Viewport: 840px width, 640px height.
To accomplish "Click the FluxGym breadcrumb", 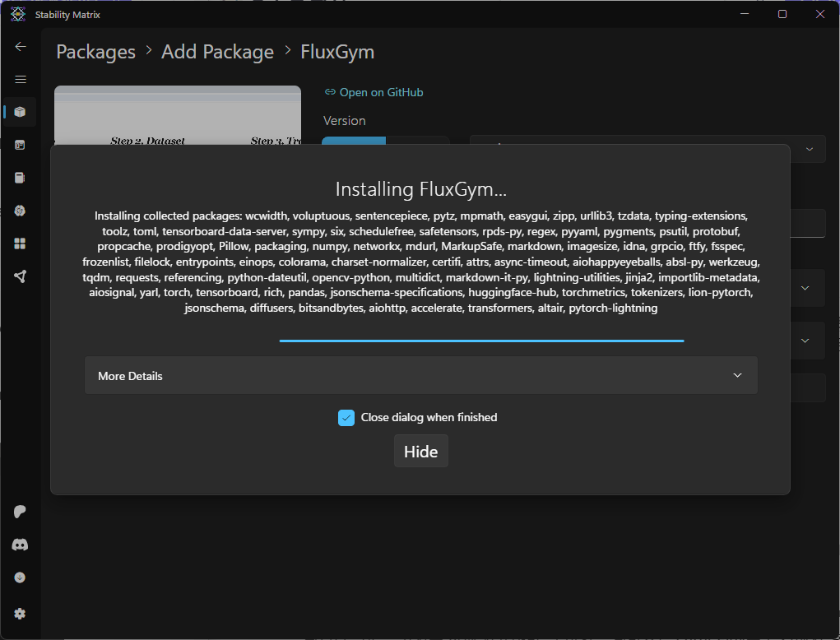I will pyautogui.click(x=337, y=52).
